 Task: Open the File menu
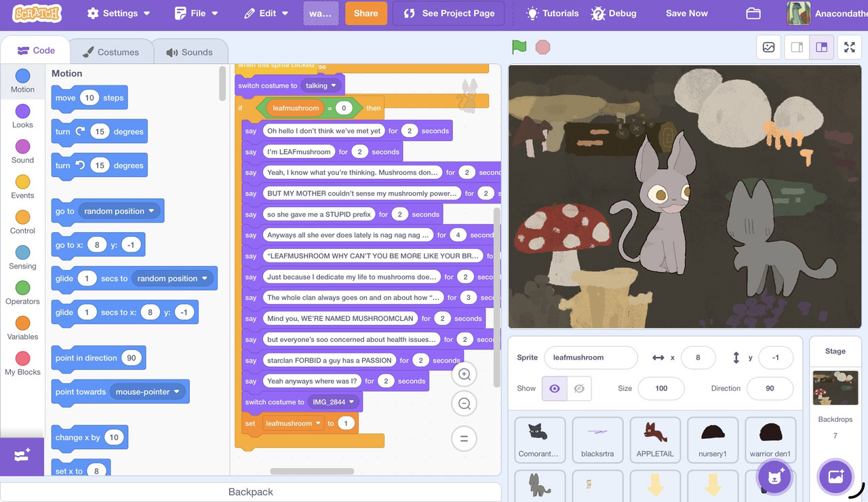(196, 13)
